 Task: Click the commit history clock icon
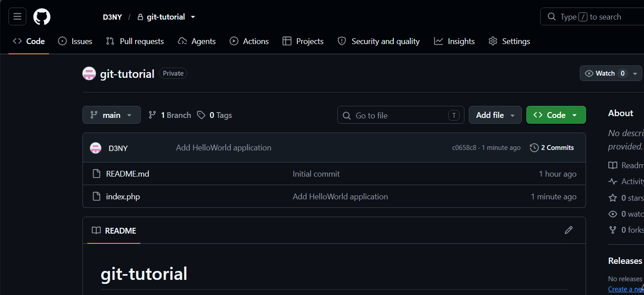pos(534,148)
